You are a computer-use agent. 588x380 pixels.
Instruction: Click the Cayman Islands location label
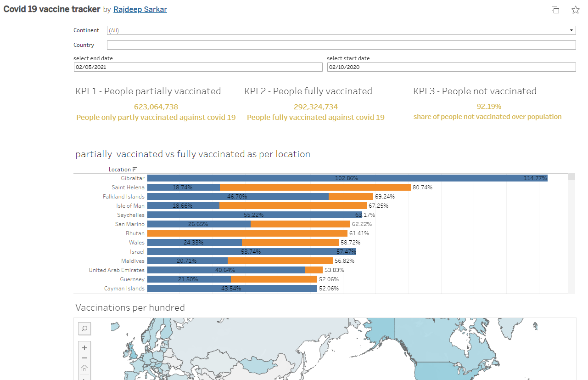pyautogui.click(x=124, y=289)
